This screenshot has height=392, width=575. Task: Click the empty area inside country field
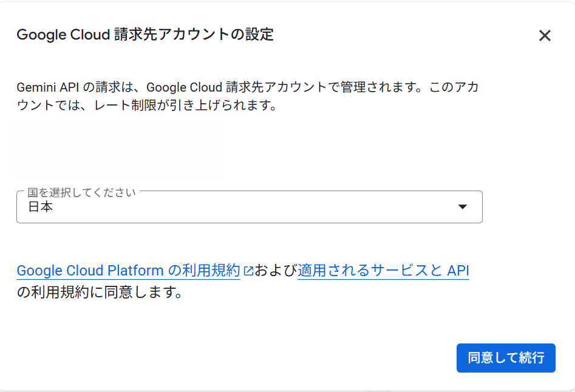point(273,207)
